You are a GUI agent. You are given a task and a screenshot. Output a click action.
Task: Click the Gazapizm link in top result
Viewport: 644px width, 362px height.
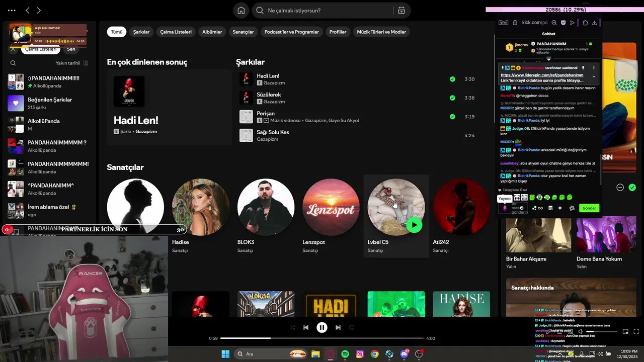(x=146, y=131)
